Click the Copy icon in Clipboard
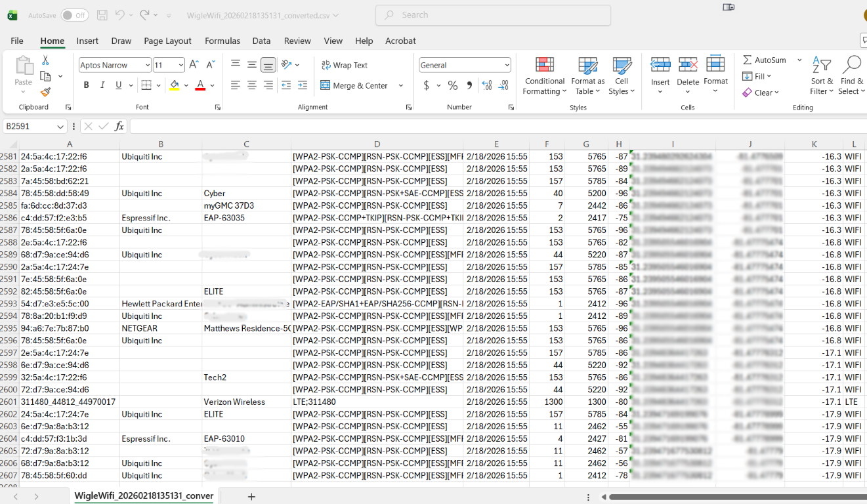This screenshot has height=504, width=867. (x=45, y=76)
